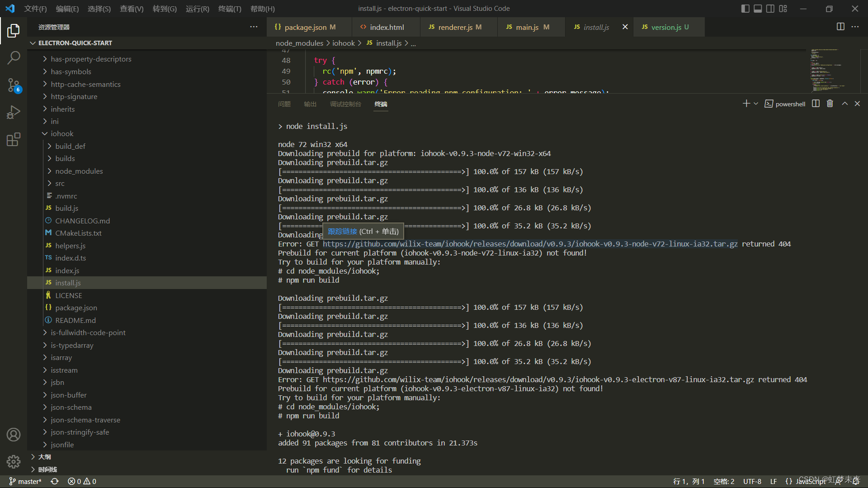Open the terminal launch profile dropdown arrow
The image size is (868, 488).
(756, 104)
